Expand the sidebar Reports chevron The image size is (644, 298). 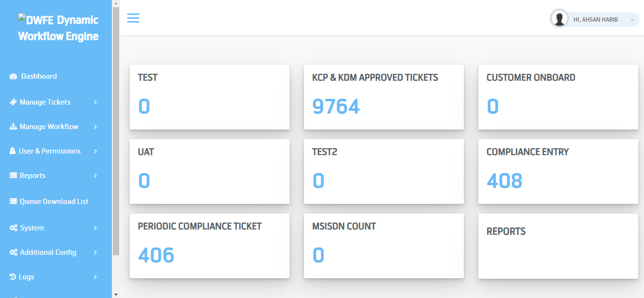(x=96, y=176)
